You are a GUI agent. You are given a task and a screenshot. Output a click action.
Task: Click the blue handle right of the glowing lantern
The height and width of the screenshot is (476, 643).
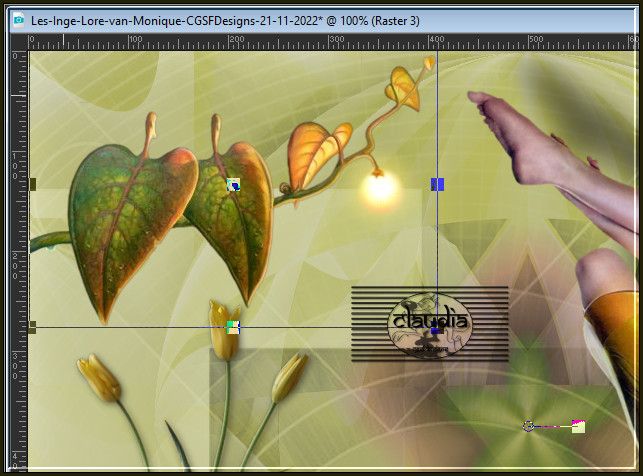438,184
